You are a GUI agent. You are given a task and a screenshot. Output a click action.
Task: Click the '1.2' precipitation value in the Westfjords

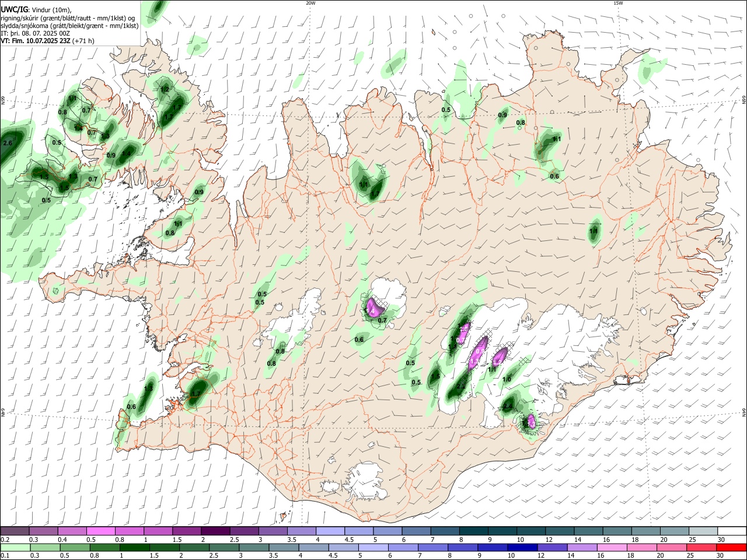click(x=165, y=89)
